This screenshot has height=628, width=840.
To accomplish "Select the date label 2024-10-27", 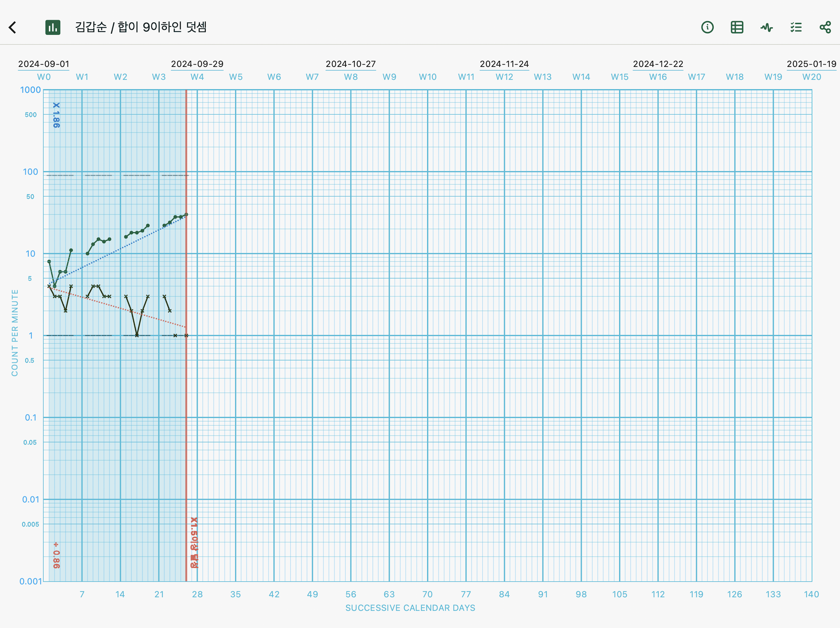I will pos(351,64).
